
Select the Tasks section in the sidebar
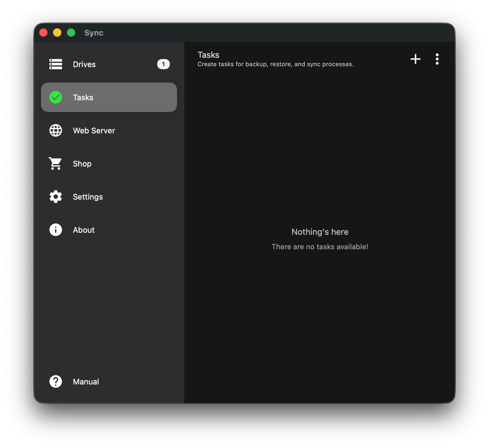83,97
